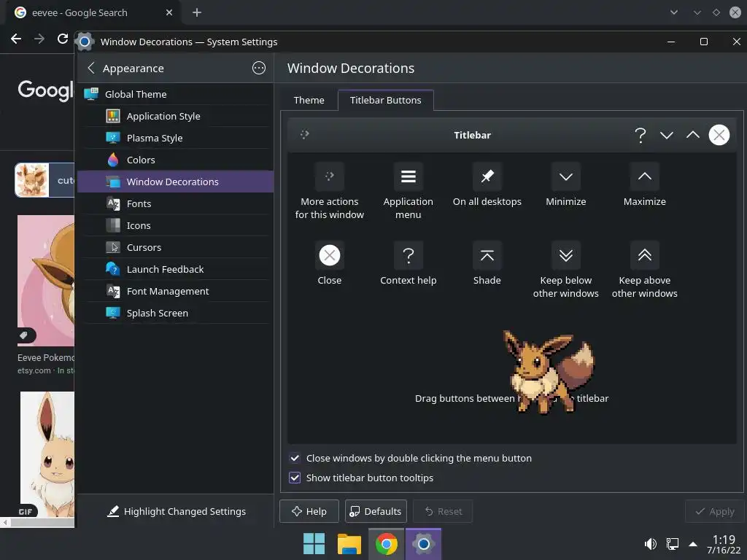Click the Chrome tab search dropdown arrow
The image size is (747, 560).
pos(673,12)
